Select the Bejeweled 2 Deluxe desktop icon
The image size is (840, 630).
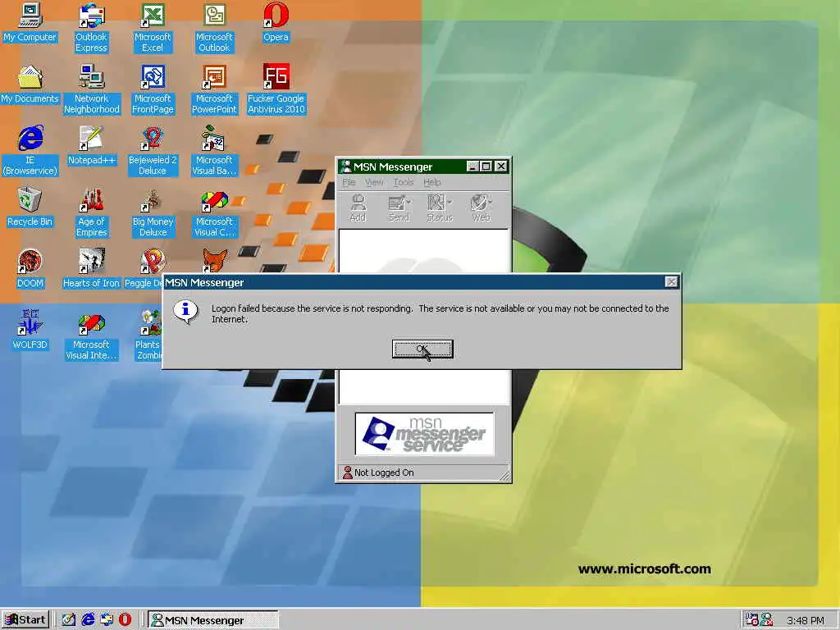(153, 151)
